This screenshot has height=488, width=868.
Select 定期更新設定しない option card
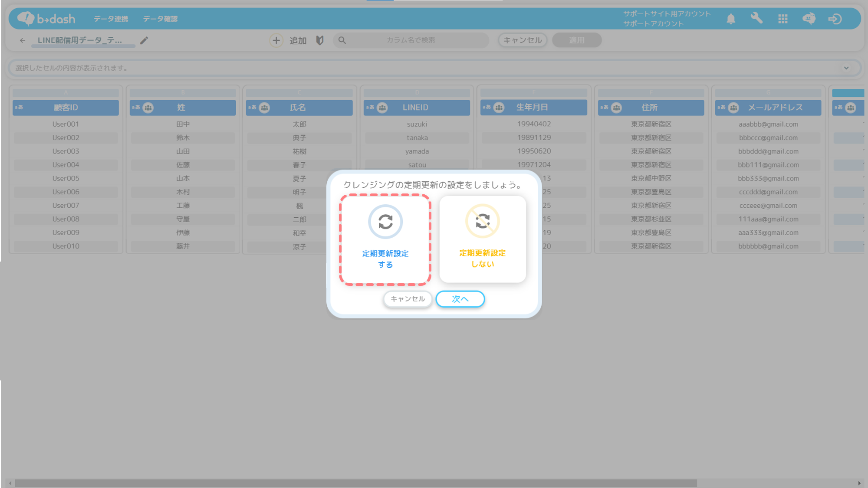(x=483, y=239)
